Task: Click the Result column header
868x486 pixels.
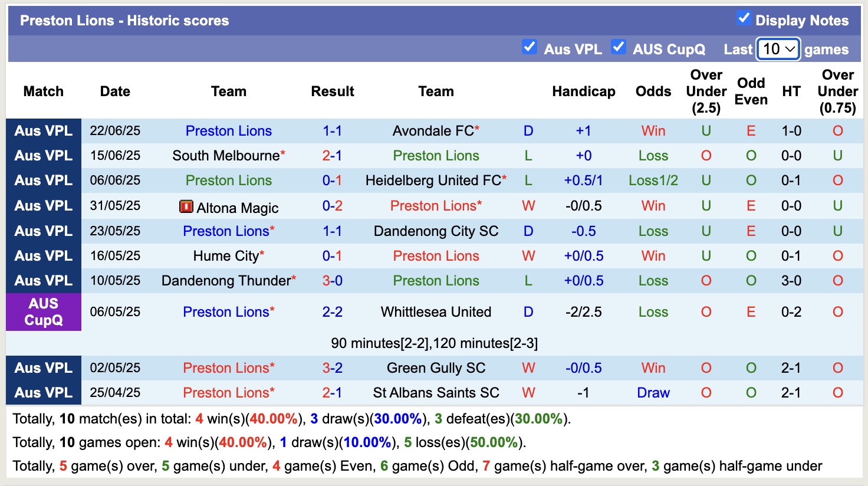Action: click(333, 91)
